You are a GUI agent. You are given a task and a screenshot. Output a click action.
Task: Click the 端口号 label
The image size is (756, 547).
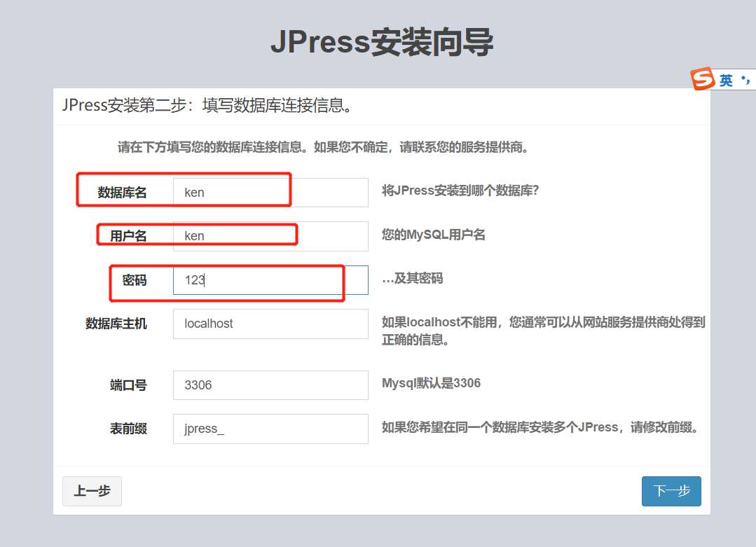point(128,385)
